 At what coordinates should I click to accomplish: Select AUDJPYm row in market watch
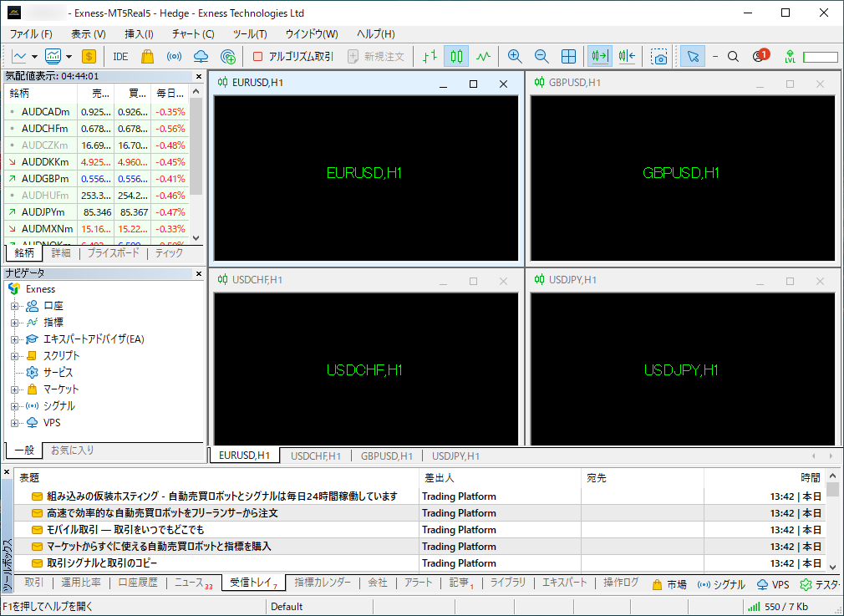97,212
